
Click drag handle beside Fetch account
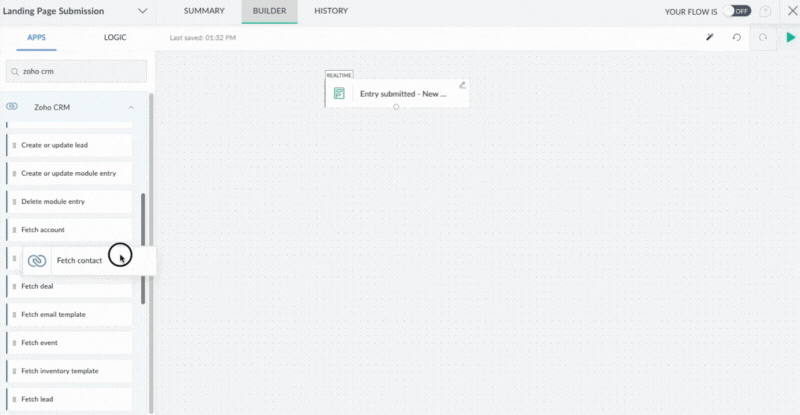[x=14, y=230]
